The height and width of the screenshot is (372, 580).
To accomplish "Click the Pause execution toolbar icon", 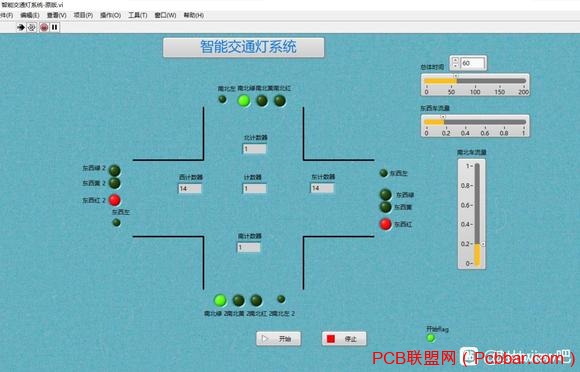I will tap(54, 27).
